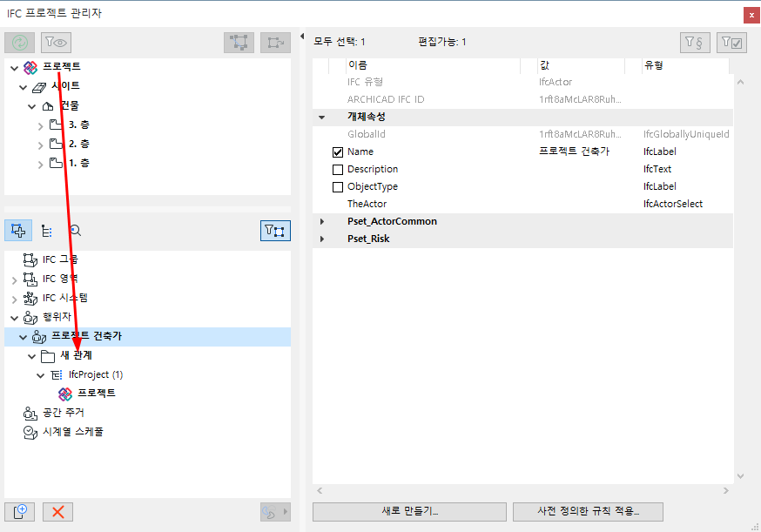Click the 공간 주거 occupant icon

(30, 413)
